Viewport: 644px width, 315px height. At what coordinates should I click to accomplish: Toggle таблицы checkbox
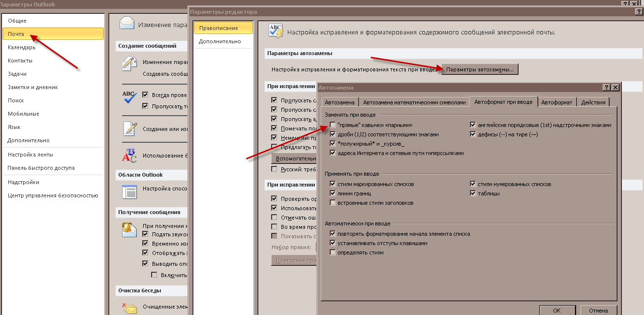coord(473,193)
